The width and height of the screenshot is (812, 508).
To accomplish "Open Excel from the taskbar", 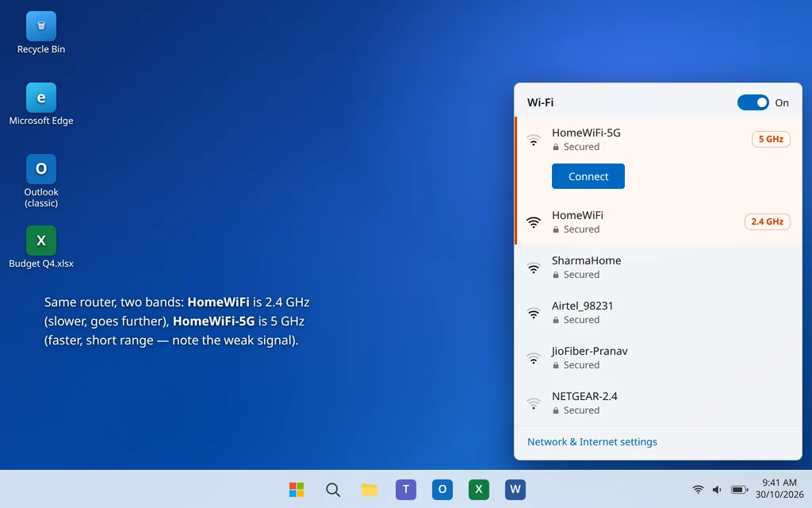I will pyautogui.click(x=478, y=489).
